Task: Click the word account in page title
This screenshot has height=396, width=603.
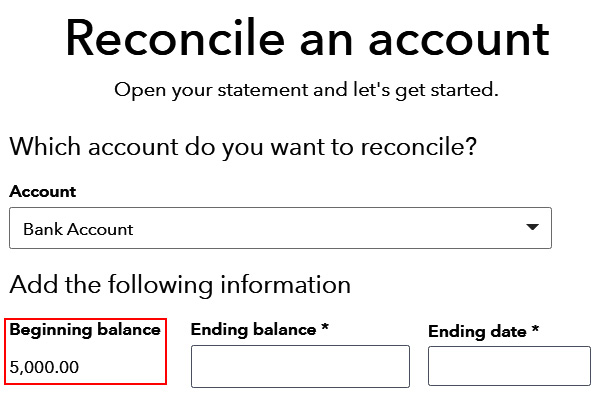Action: 459,40
